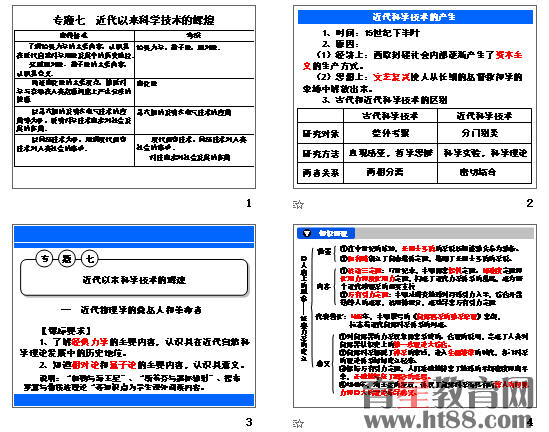Click the circled 题 character on slide 3
Image resolution: width=549 pixels, height=432 pixels.
pyautogui.click(x=67, y=259)
